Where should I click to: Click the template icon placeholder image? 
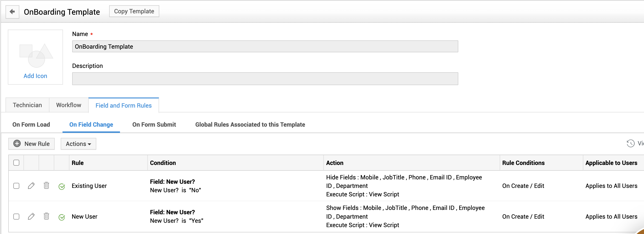pyautogui.click(x=36, y=55)
